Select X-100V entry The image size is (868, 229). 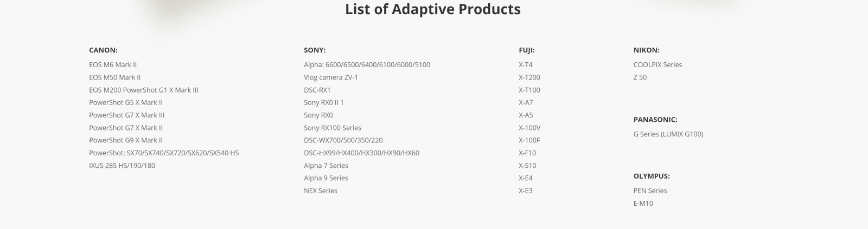click(529, 128)
